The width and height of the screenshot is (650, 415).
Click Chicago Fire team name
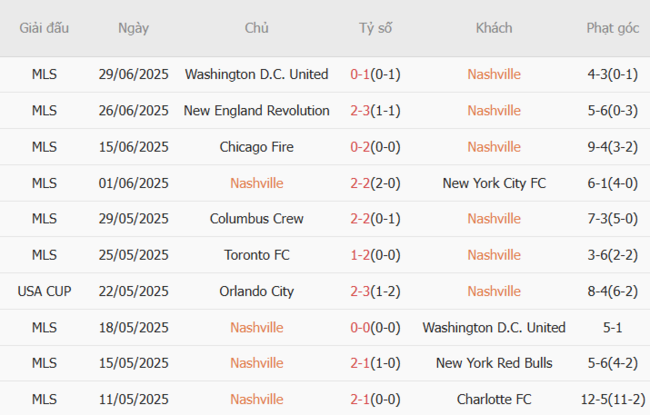point(256,146)
